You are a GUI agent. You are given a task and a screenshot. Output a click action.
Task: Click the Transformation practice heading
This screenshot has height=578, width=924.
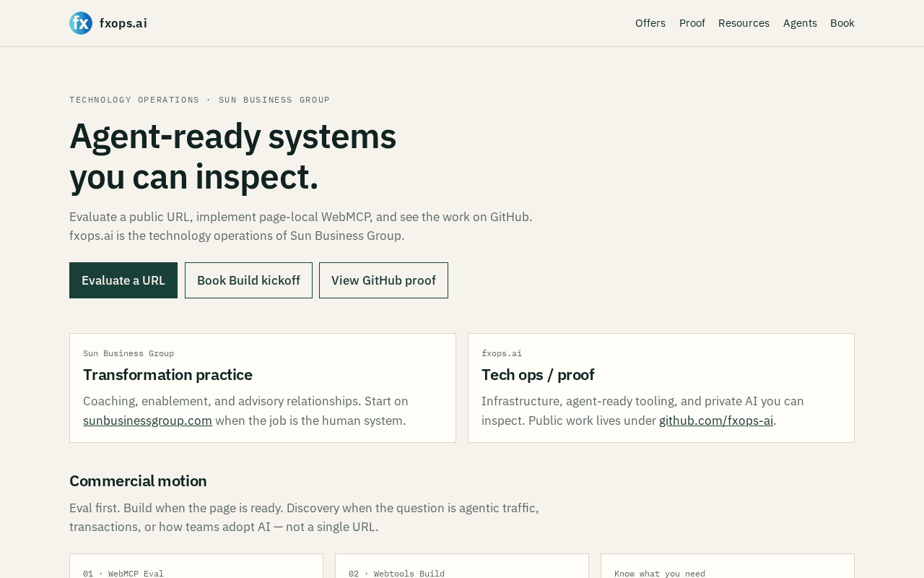point(167,375)
